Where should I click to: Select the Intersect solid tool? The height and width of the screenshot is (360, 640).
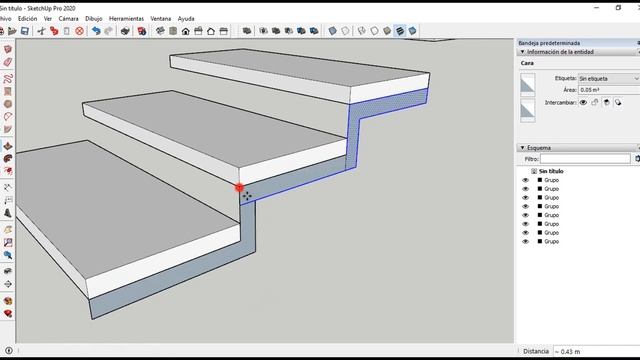(x=264, y=31)
